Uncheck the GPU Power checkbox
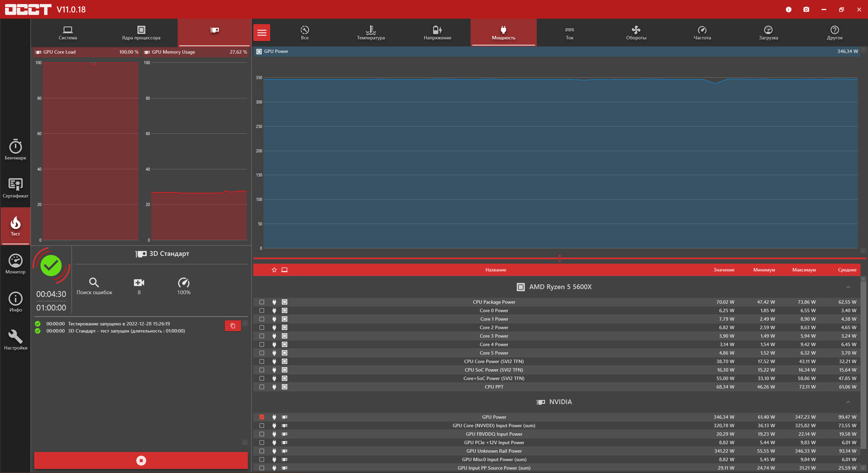The image size is (868, 473). pos(261,417)
